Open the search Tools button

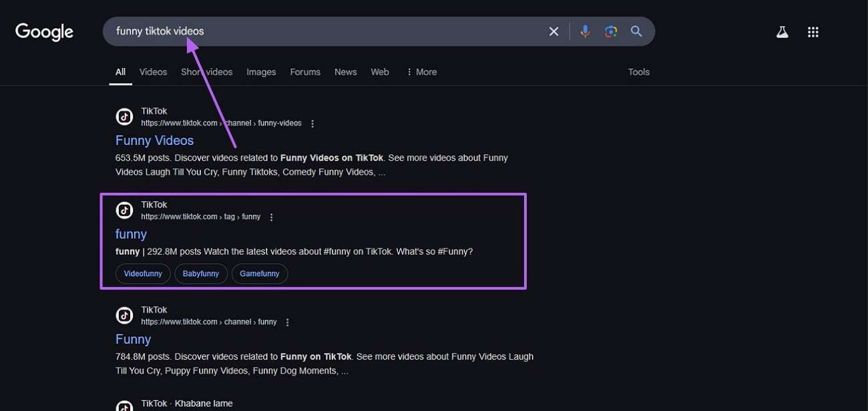[638, 72]
